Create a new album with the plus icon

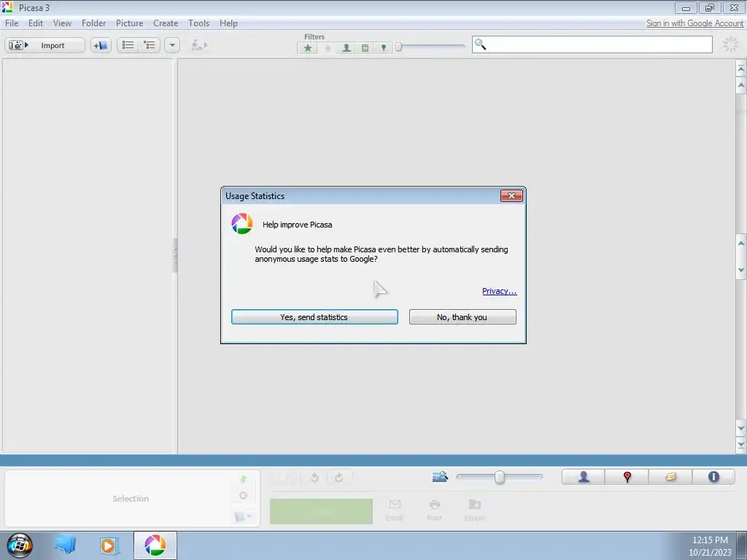tap(101, 45)
